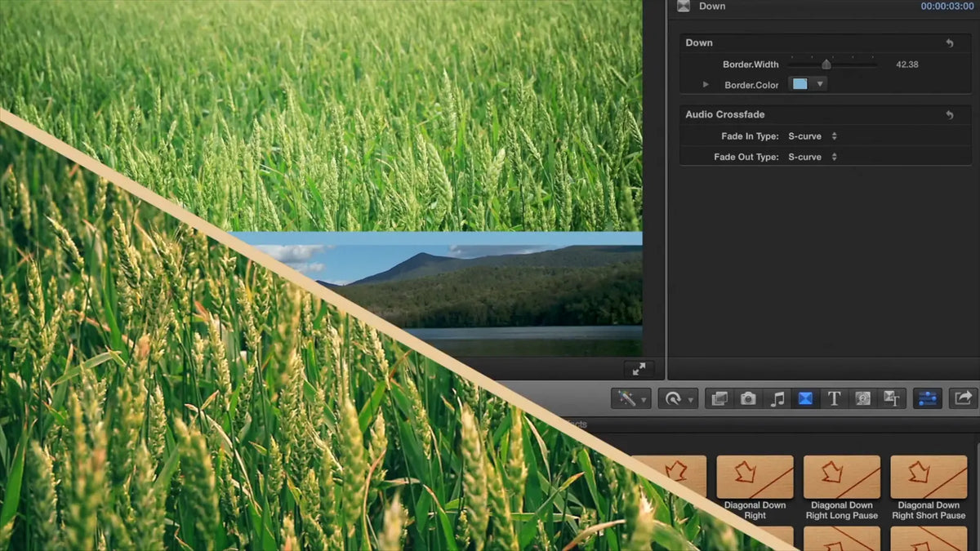Click the 00:00:03:00 duration timecode

pos(947,7)
